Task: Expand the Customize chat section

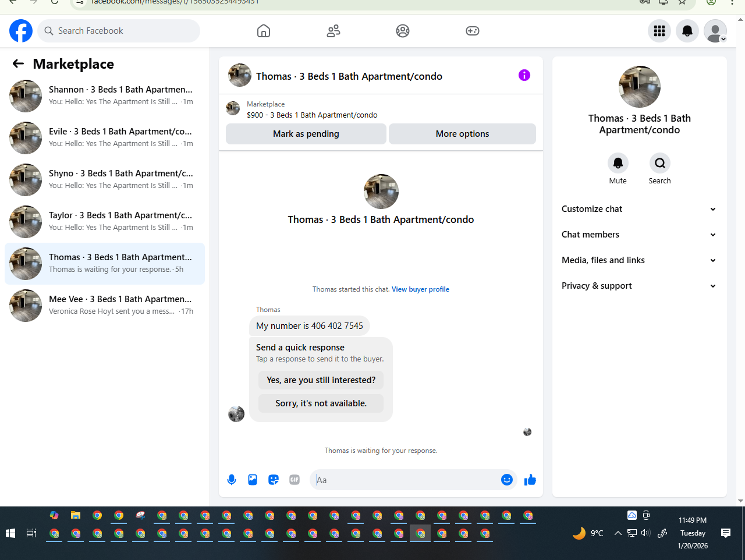Action: click(640, 209)
